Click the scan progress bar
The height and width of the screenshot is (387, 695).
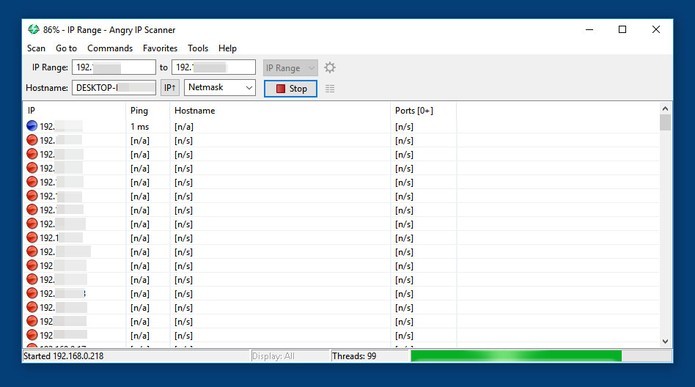541,356
